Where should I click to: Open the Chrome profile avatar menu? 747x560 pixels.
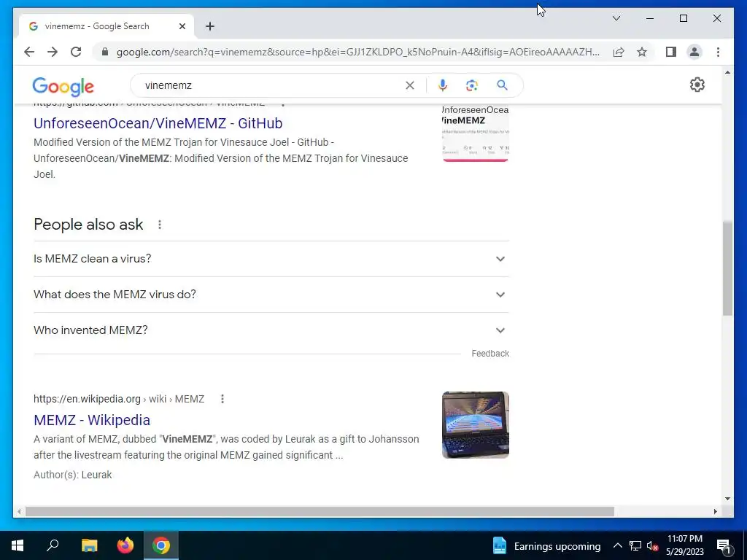point(694,52)
